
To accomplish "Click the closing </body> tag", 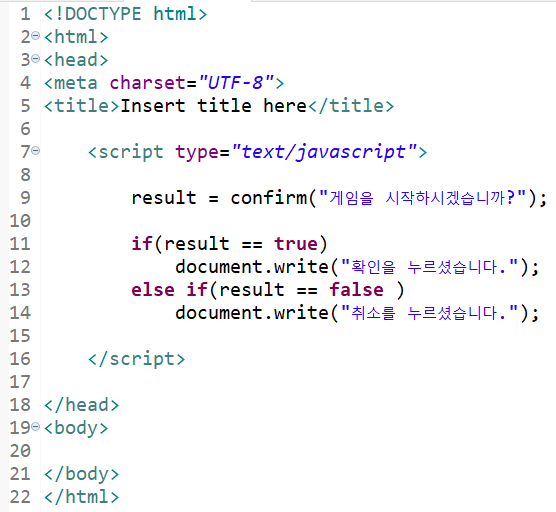I will pyautogui.click(x=82, y=474).
